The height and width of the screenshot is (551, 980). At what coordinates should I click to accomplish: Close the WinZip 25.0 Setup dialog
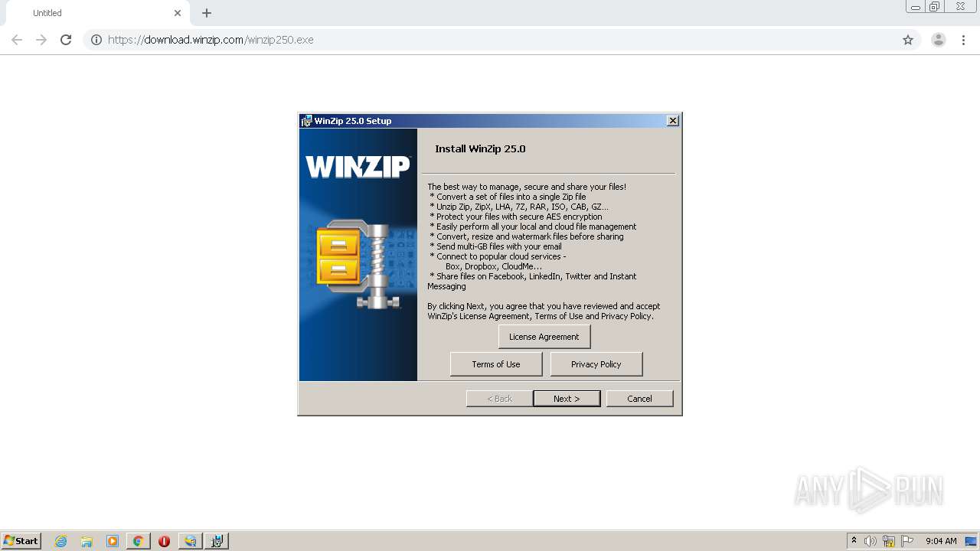click(x=672, y=121)
